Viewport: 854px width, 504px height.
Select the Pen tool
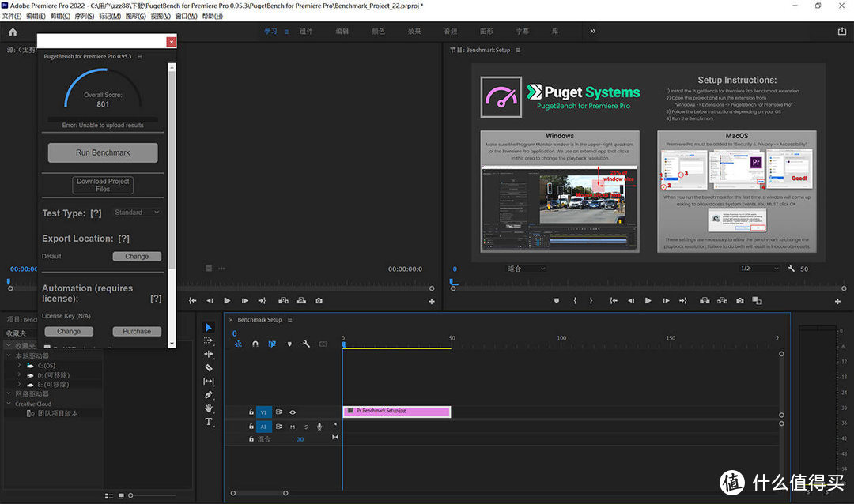tap(209, 394)
